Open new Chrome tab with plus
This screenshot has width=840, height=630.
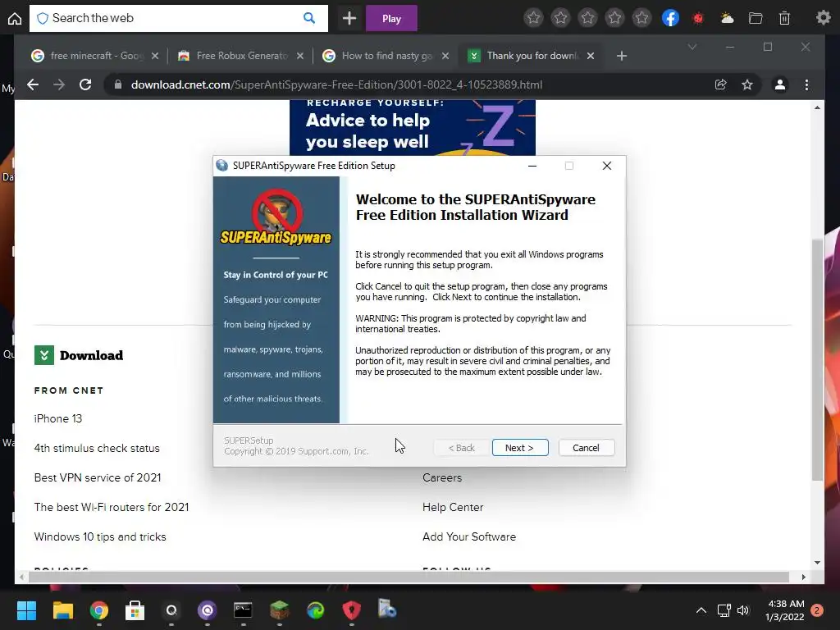[x=622, y=56]
